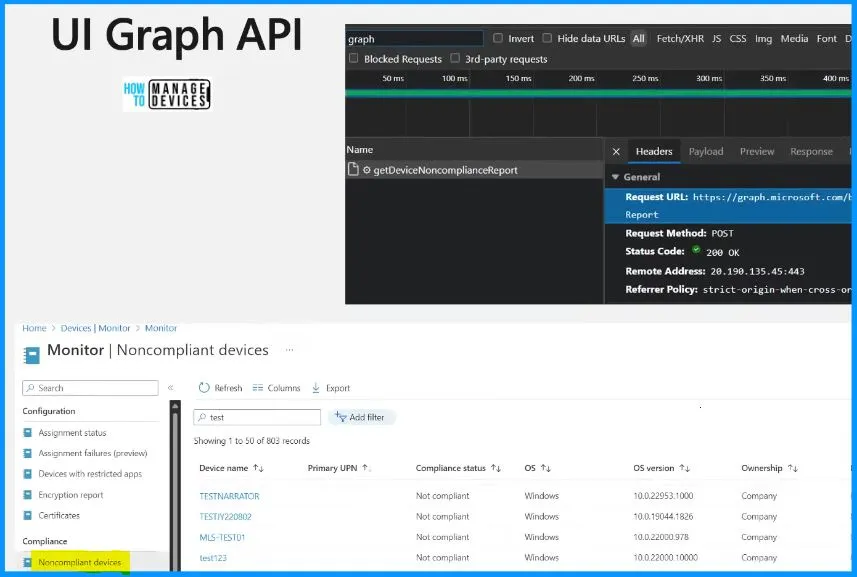Viewport: 857px width, 577px height.
Task: Click the Devices with restricted apps icon
Action: 27,474
